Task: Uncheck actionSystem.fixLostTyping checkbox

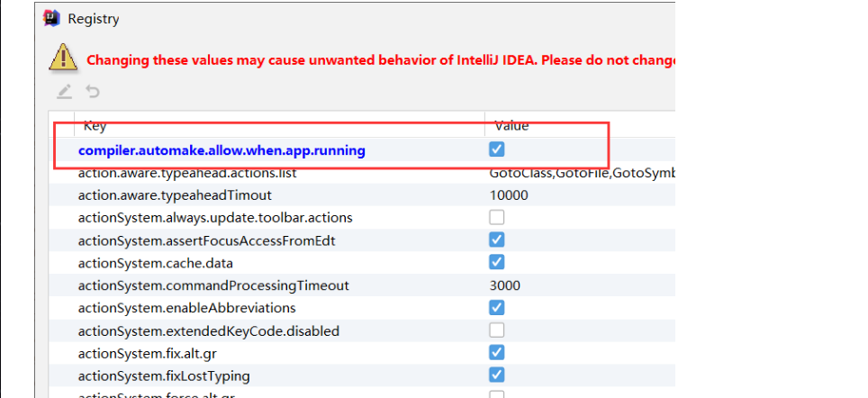Action: 496,375
